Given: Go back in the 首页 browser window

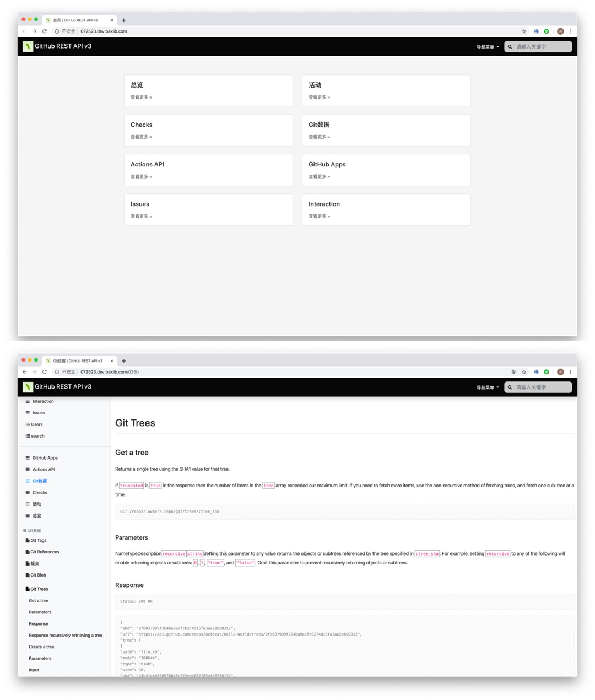Looking at the screenshot, I should [24, 31].
